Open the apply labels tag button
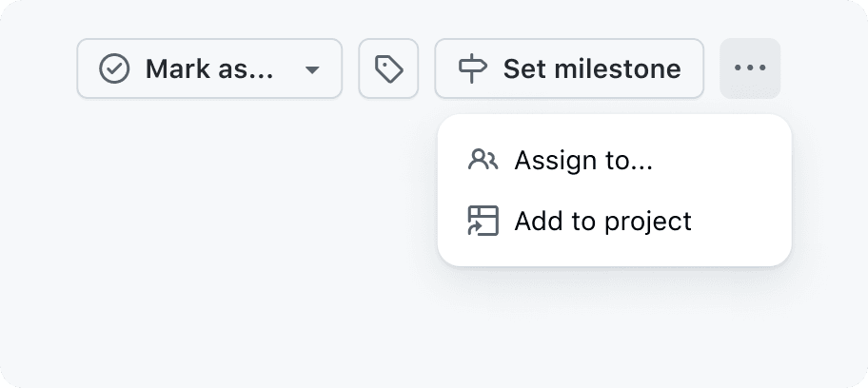 (x=388, y=68)
